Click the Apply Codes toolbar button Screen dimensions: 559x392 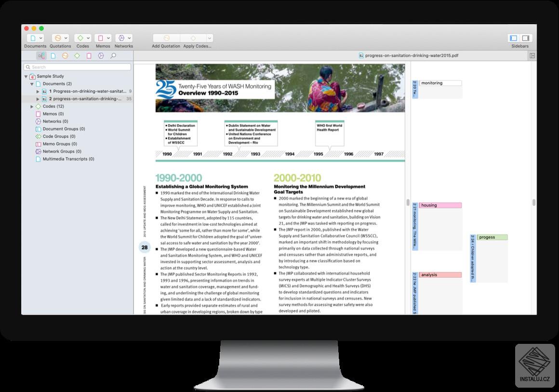(193, 38)
